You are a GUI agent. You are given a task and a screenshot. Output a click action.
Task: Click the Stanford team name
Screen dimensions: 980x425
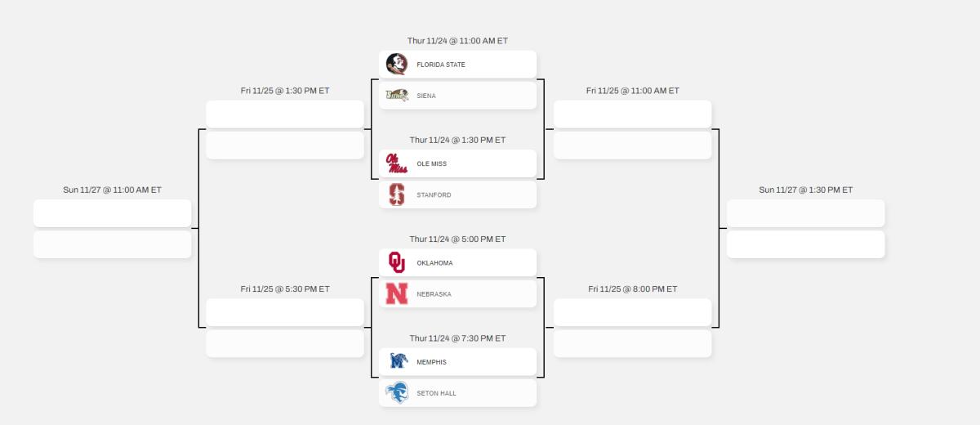434,195
